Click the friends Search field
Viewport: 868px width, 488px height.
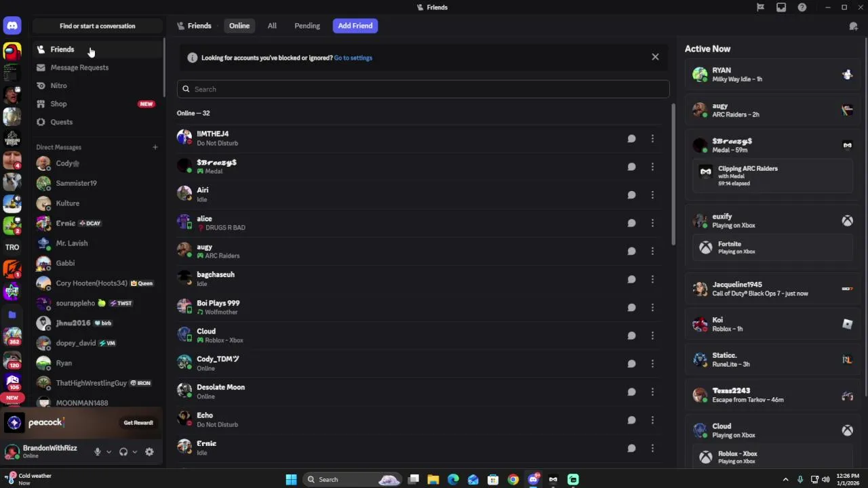click(x=423, y=89)
